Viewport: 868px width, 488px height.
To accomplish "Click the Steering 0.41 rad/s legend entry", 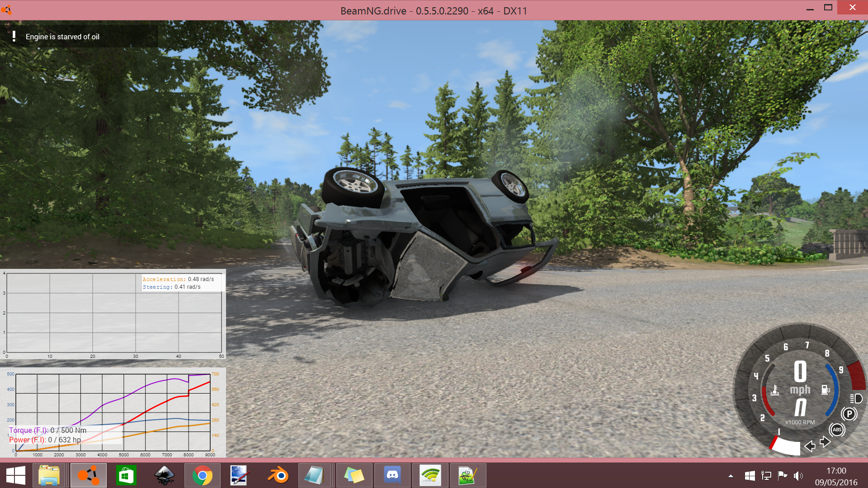I will (x=171, y=287).
